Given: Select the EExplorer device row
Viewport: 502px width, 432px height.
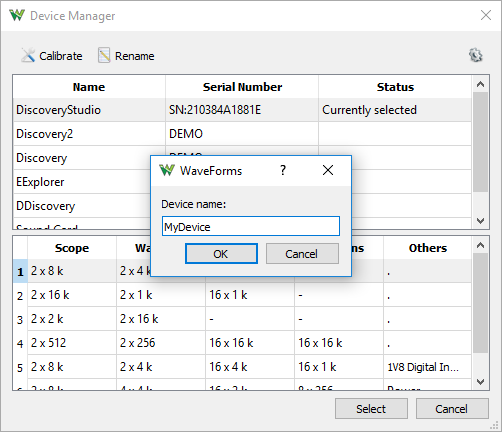Looking at the screenshot, I should pos(82,182).
